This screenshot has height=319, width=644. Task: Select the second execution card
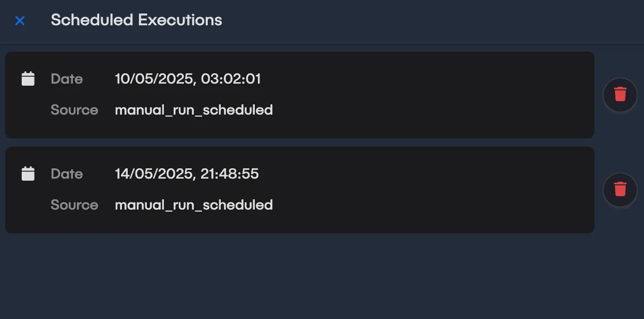point(300,189)
